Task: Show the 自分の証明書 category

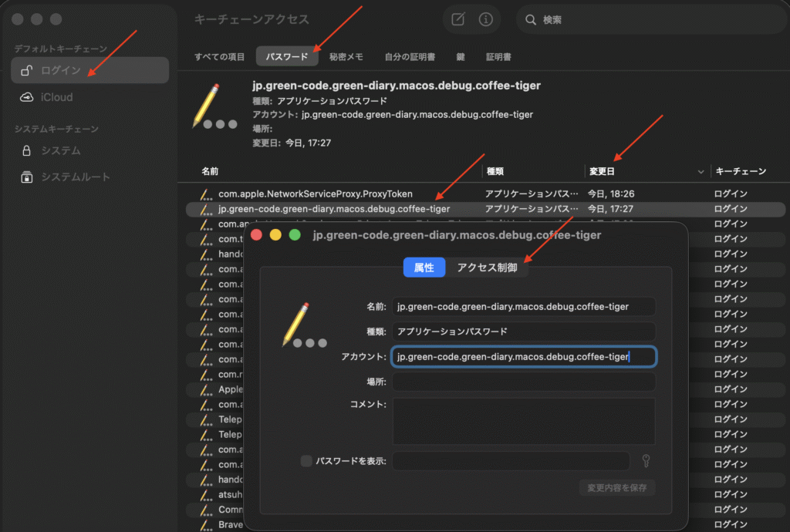Action: 410,57
